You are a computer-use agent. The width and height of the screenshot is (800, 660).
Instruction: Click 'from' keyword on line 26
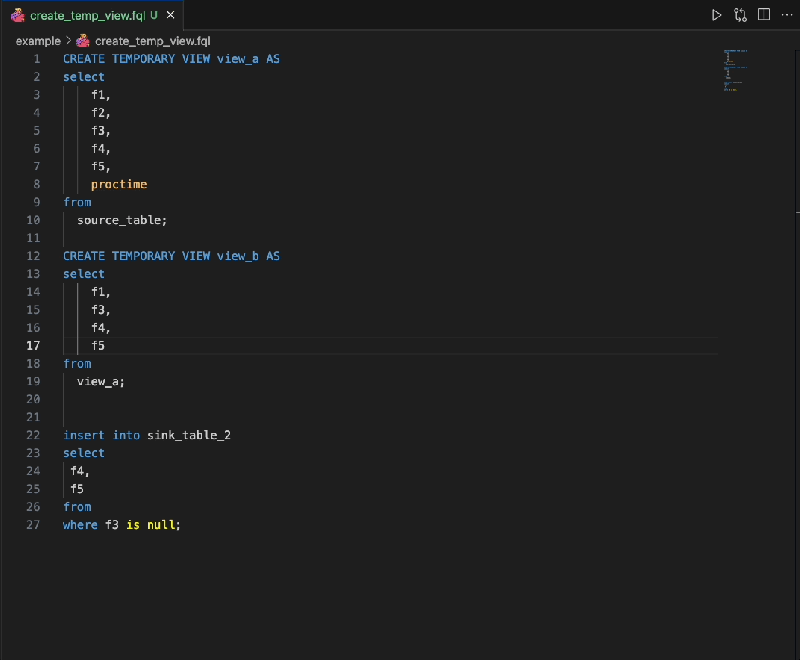(77, 507)
